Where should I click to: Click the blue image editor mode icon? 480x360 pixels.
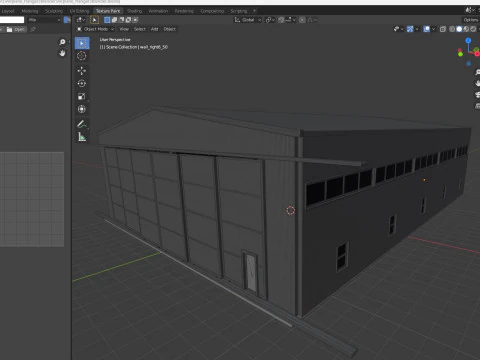point(67,20)
